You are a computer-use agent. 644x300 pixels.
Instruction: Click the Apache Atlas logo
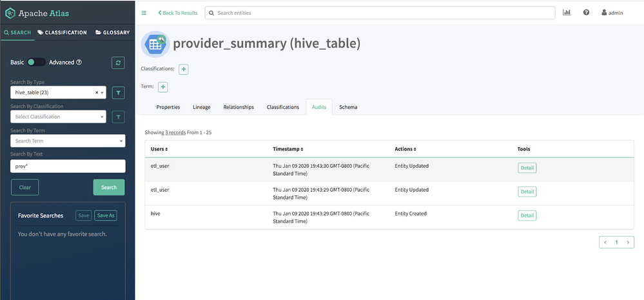[x=37, y=13]
